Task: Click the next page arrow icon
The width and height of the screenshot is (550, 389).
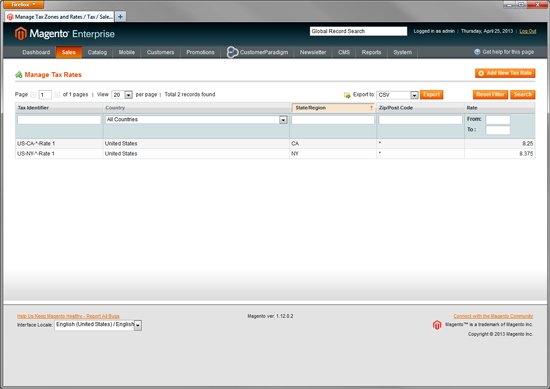Action: point(57,95)
